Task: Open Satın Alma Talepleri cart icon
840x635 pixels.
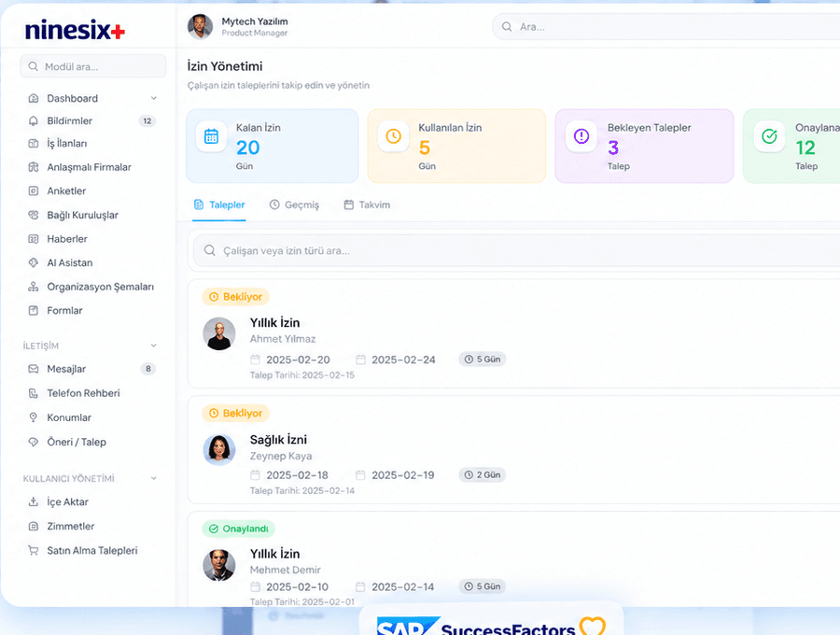Action: [34, 550]
